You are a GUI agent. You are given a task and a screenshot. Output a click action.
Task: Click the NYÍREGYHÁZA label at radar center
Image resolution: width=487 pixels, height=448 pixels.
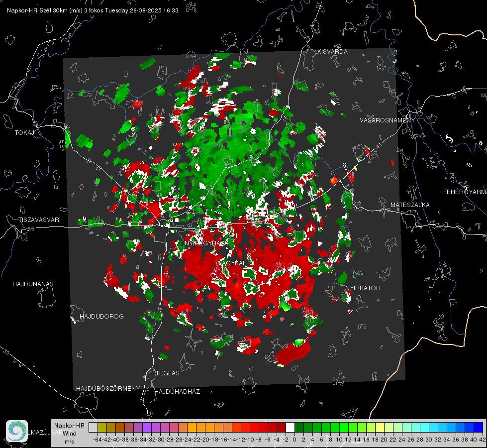[x=206, y=243]
